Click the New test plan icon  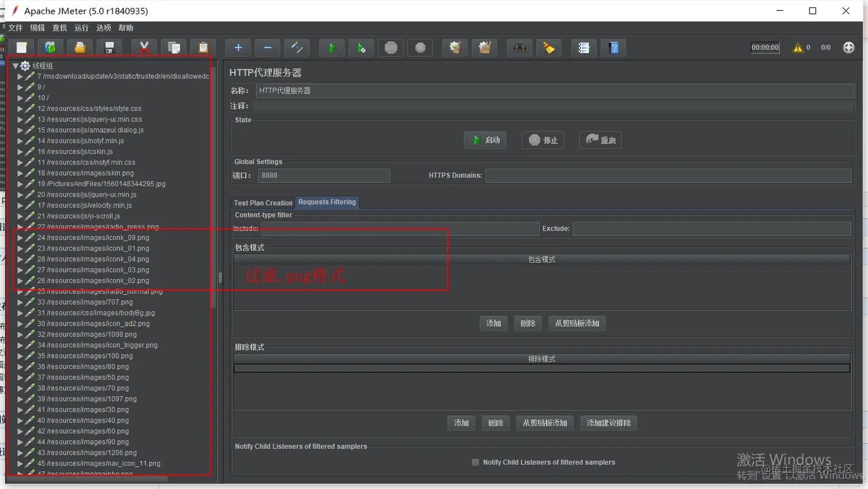21,48
